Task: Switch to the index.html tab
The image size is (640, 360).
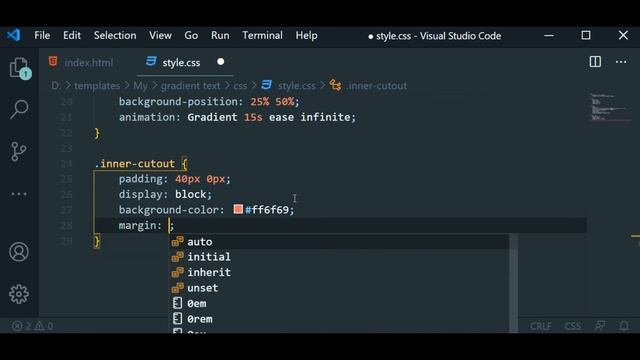Action: (81, 62)
